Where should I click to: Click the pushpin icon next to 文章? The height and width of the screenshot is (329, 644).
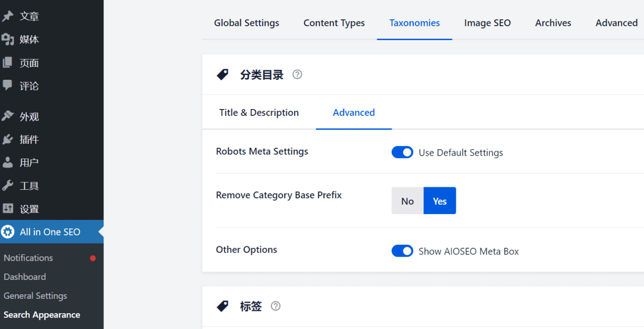coord(7,16)
